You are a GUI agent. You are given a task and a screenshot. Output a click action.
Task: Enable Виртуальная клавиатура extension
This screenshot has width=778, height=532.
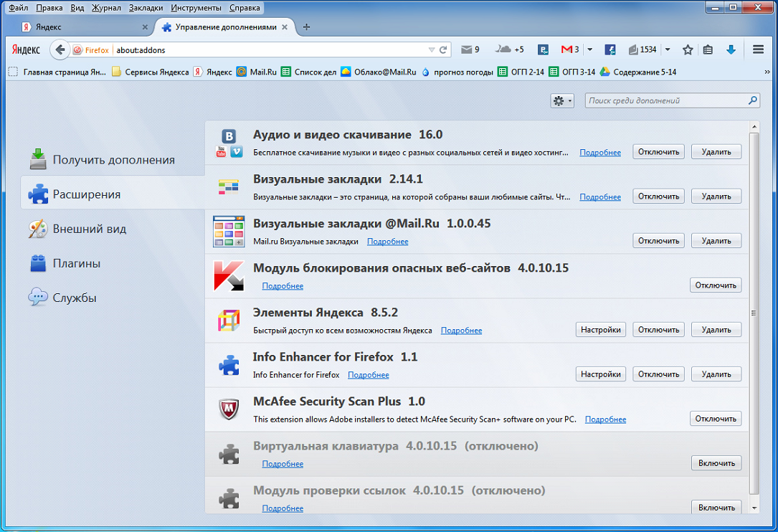(716, 463)
